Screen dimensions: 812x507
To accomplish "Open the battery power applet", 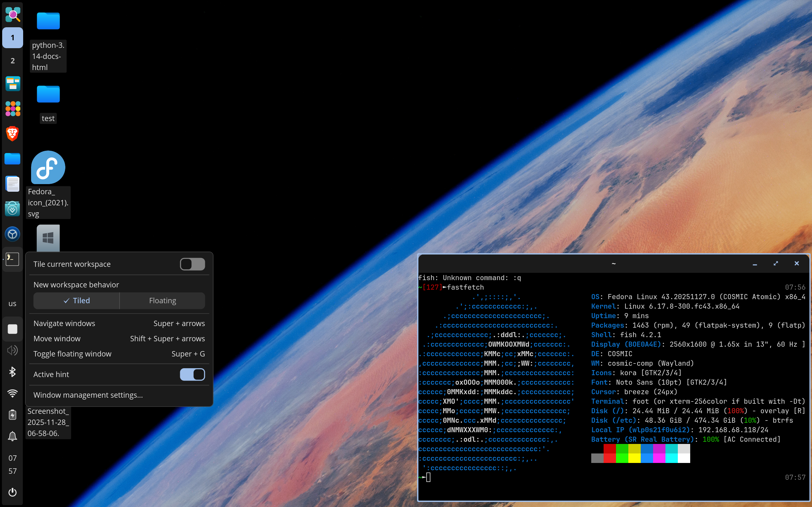I will [x=12, y=415].
